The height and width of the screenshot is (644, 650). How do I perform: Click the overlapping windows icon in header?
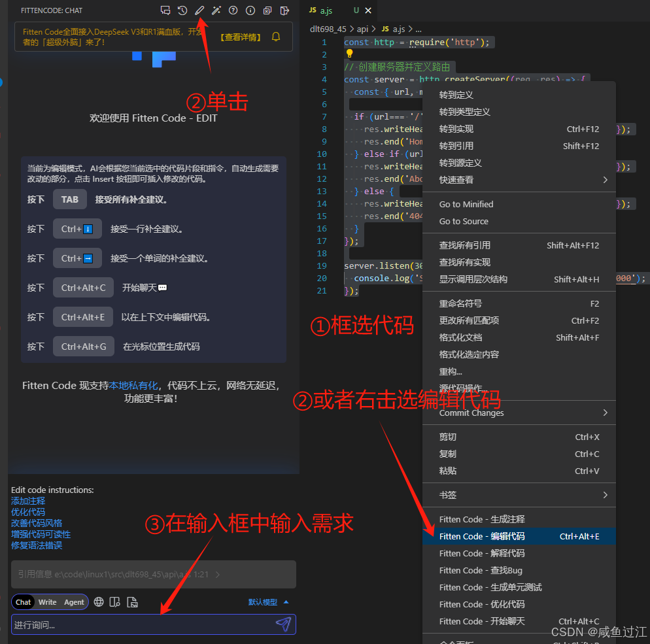[267, 10]
